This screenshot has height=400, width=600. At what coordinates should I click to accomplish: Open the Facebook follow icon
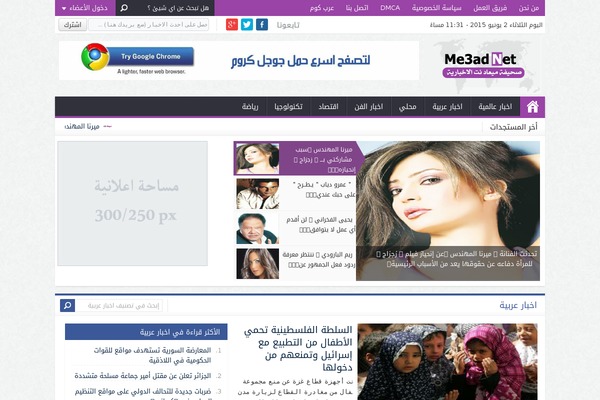pyautogui.click(x=262, y=24)
